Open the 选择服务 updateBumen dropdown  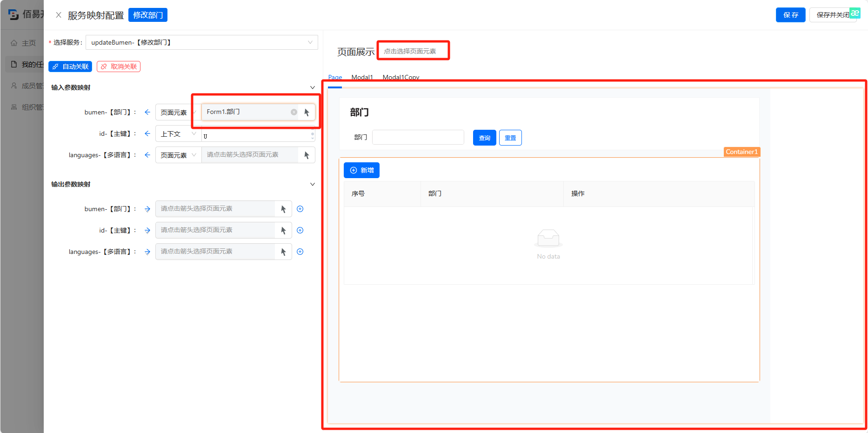coord(202,42)
